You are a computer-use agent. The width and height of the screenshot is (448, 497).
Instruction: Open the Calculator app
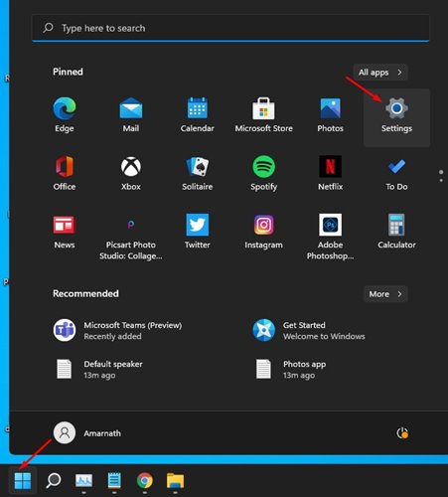click(x=396, y=232)
